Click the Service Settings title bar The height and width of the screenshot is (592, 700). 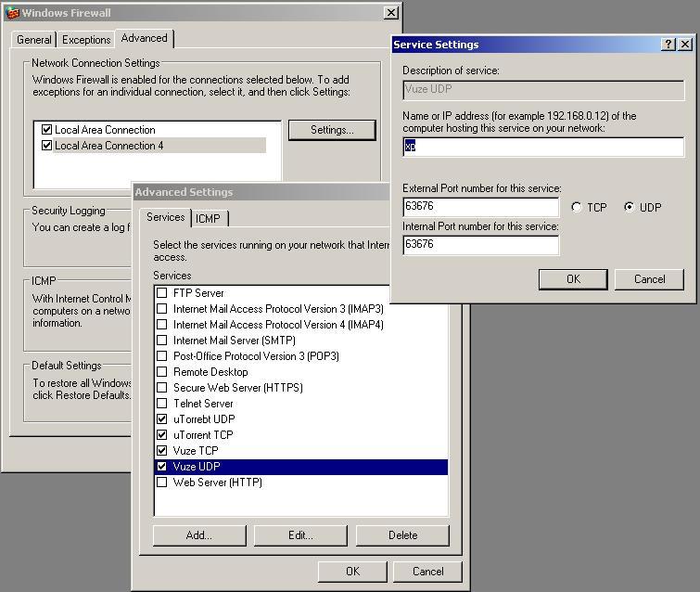[526, 45]
